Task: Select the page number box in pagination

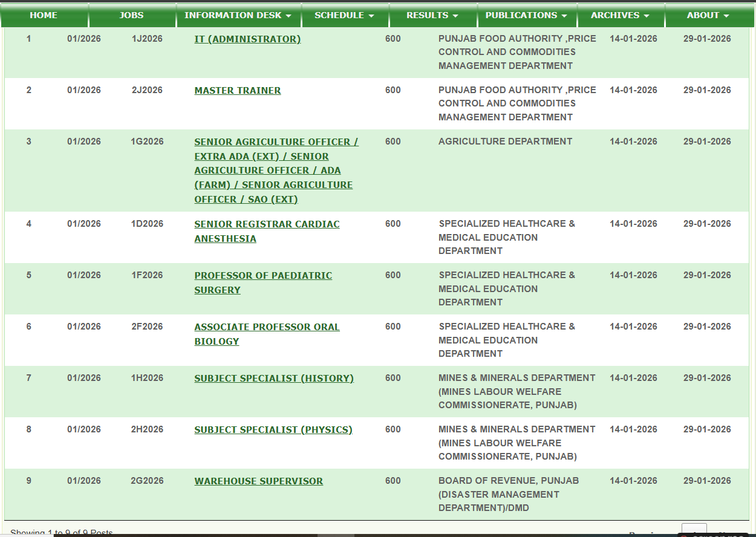Action: (694, 531)
